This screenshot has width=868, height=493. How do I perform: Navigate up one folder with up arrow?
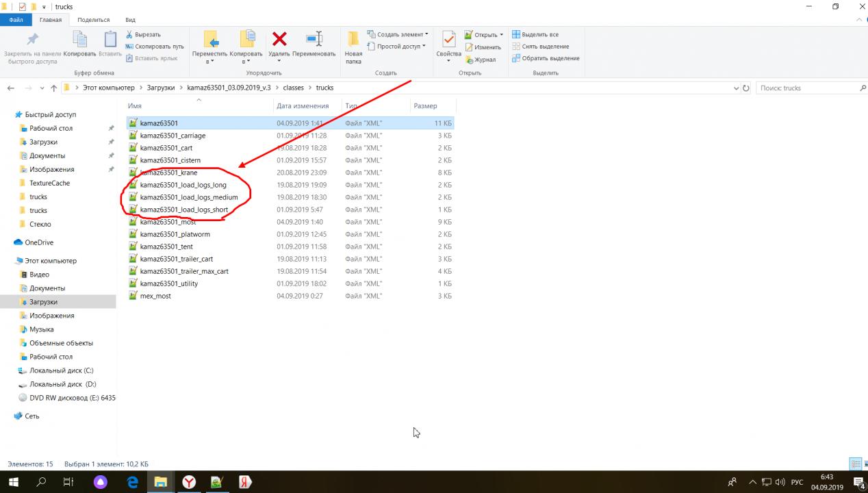pyautogui.click(x=53, y=88)
